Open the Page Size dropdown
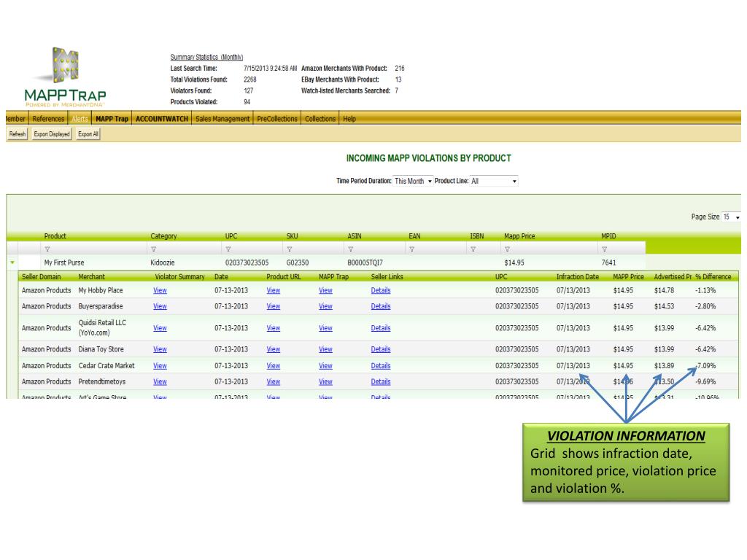 point(731,217)
